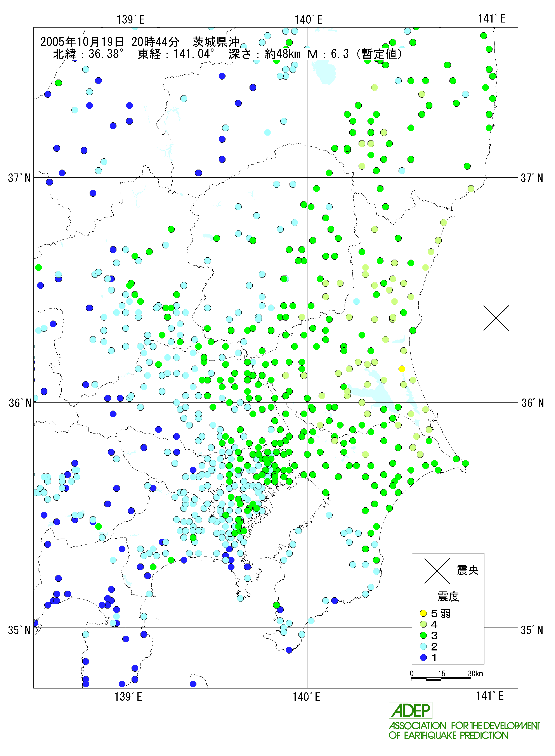Click the X epicenter symbol in legend
The height and width of the screenshot is (756, 555).
(x=437, y=571)
